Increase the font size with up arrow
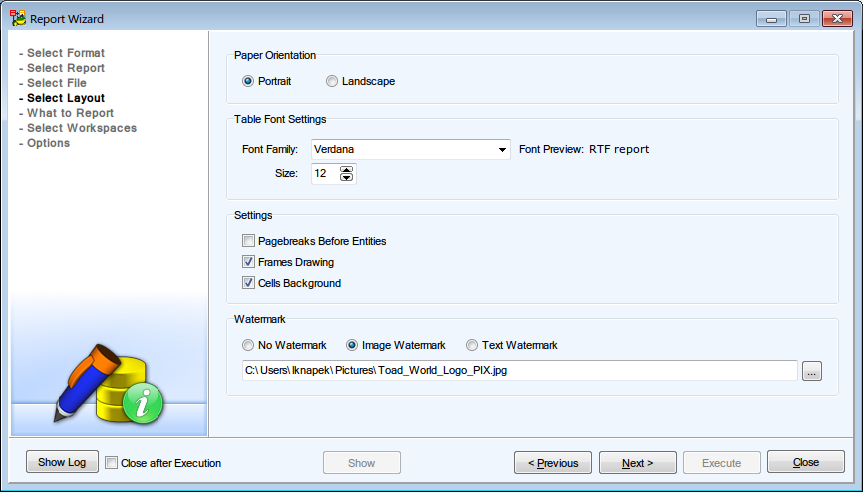The height and width of the screenshot is (492, 863). [x=347, y=169]
